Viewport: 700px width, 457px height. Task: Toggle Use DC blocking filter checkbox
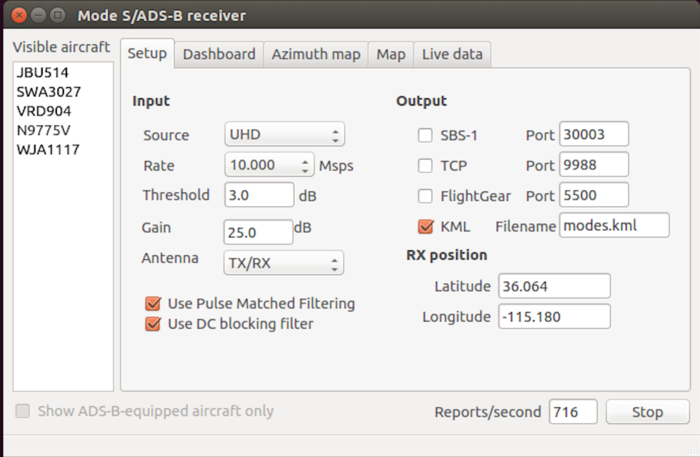[x=153, y=323]
